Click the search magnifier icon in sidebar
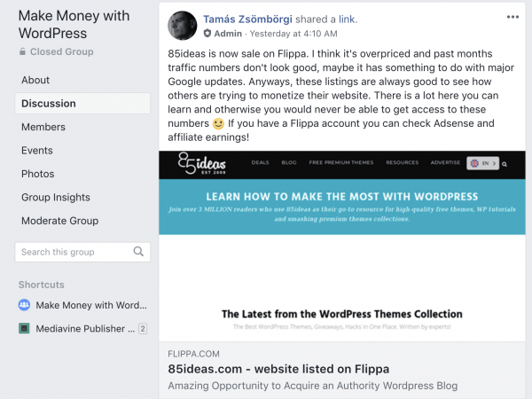 138,252
